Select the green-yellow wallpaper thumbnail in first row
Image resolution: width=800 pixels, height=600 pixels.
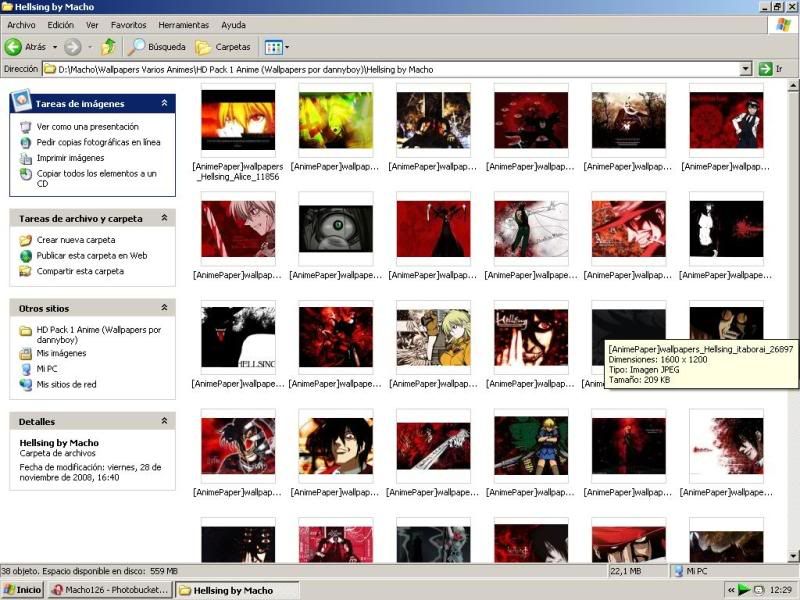pos(336,120)
